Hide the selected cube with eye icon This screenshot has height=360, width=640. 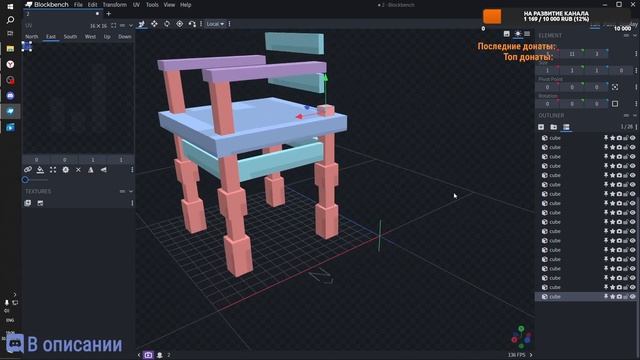633,297
